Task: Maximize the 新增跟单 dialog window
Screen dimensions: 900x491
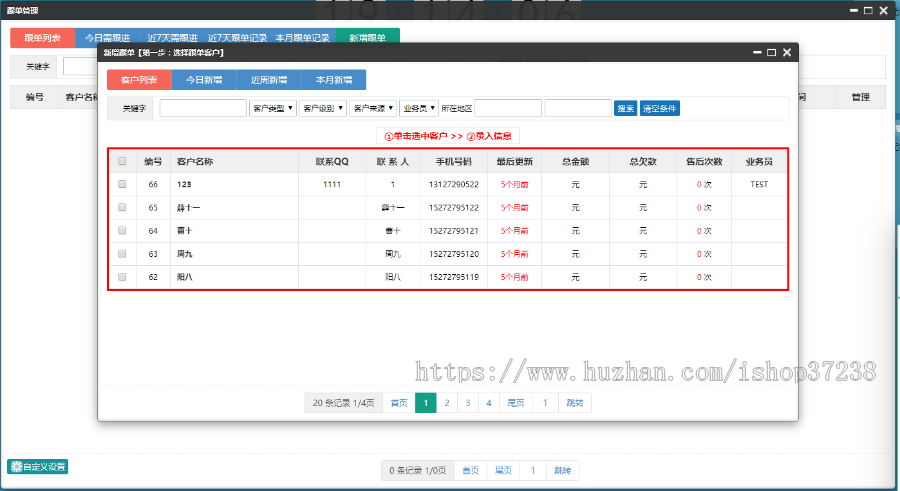Action: (771, 52)
